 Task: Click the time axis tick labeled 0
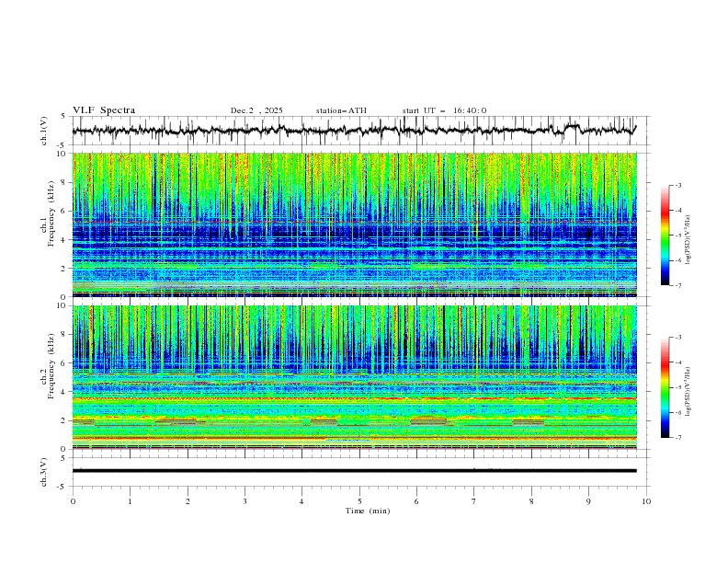point(73,501)
